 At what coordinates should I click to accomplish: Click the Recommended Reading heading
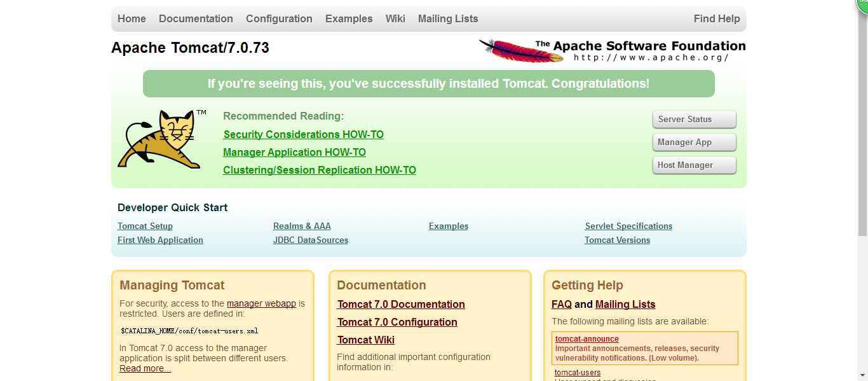point(283,116)
